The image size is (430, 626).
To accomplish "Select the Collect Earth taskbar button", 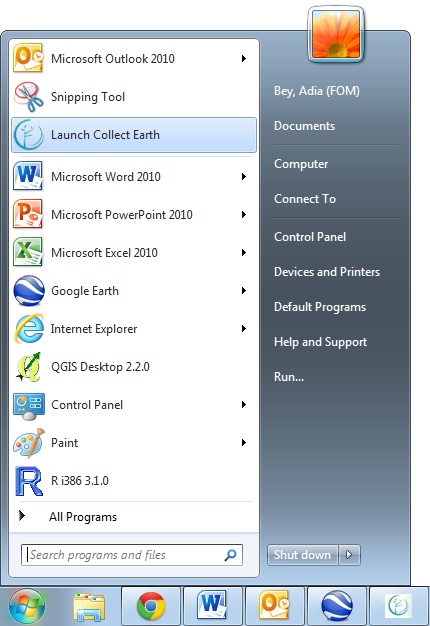I will [398, 606].
